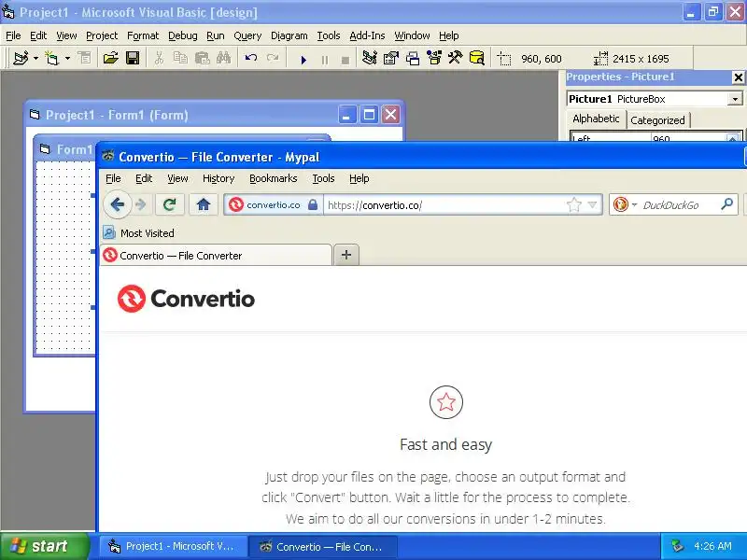This screenshot has width=747, height=560.
Task: Open the Visual Basic Edit menu
Action: click(38, 35)
